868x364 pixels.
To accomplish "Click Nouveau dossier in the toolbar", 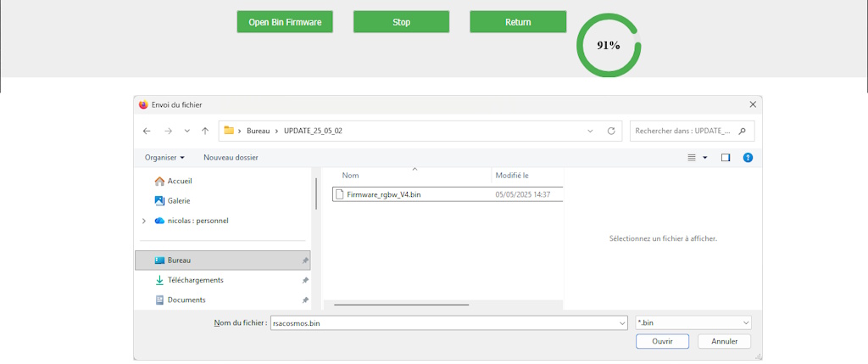I will click(x=231, y=158).
